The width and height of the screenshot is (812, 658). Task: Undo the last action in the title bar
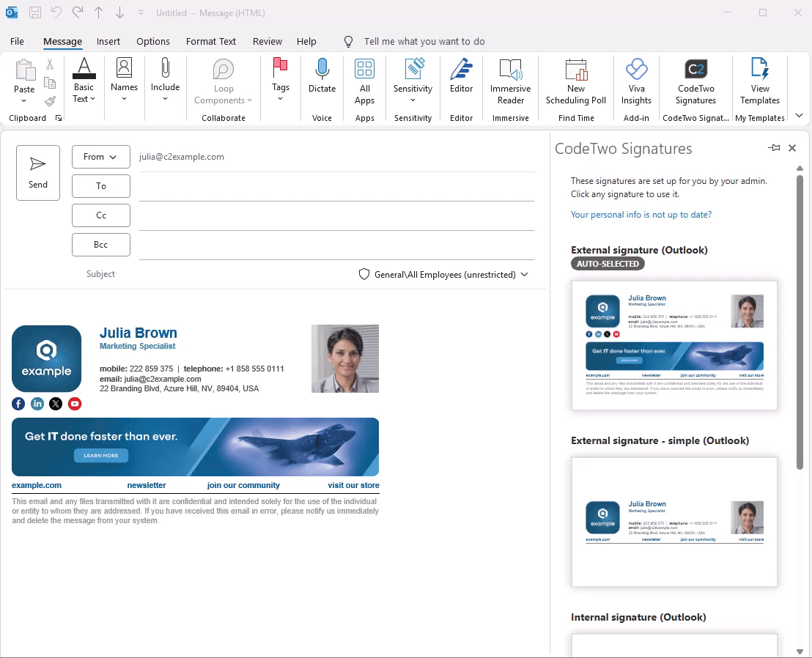click(x=56, y=12)
